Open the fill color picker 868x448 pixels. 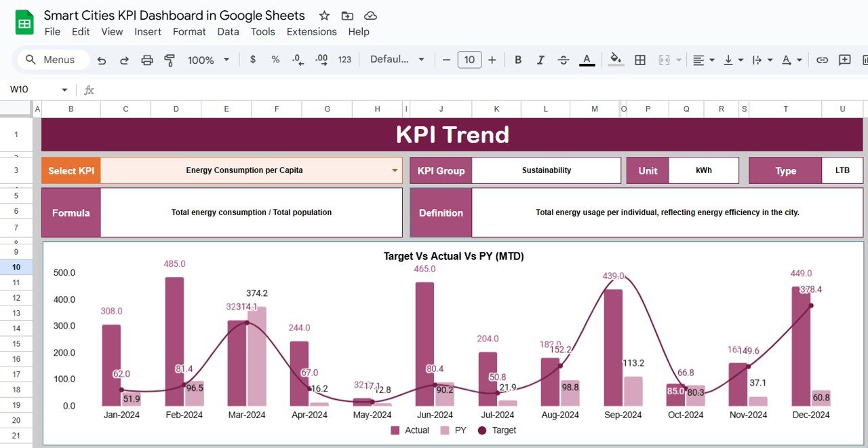click(616, 60)
